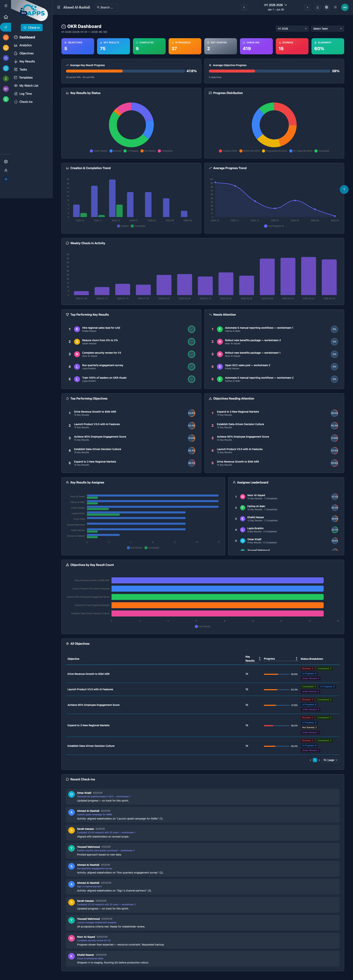Click the home icon in sidebar
This screenshot has height=980, width=353.
pyautogui.click(x=6, y=17)
